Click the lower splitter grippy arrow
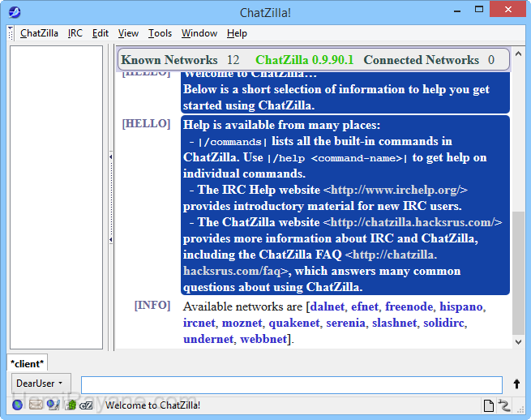531x420 pixels. pyautogui.click(x=111, y=240)
